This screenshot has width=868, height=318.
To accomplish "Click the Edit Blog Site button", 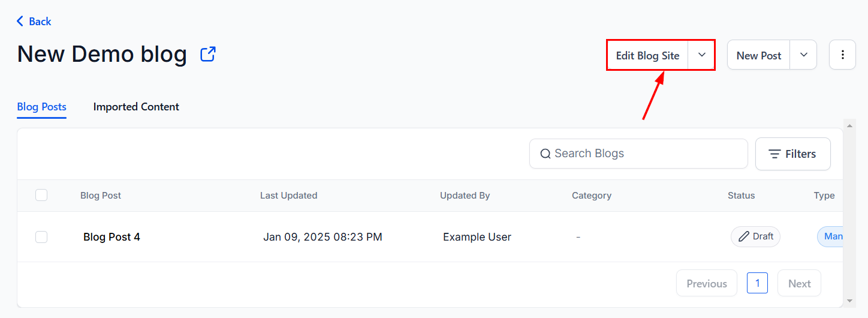I will coord(647,55).
